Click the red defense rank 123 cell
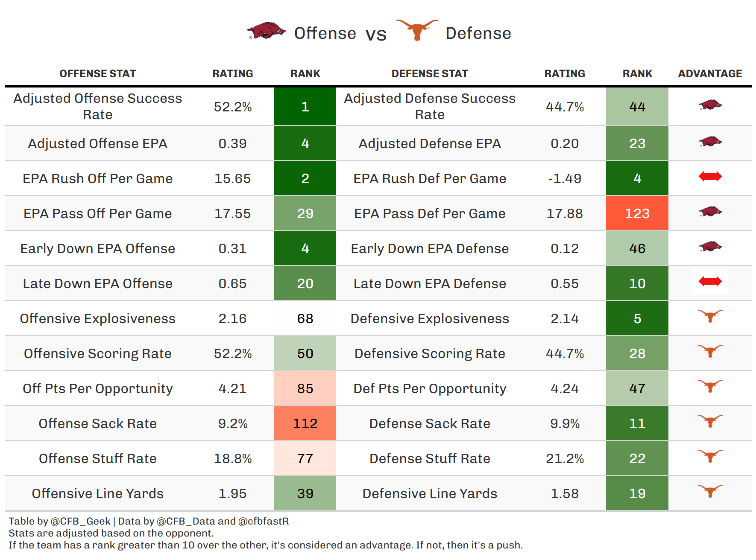756x560 pixels. pyautogui.click(x=637, y=213)
